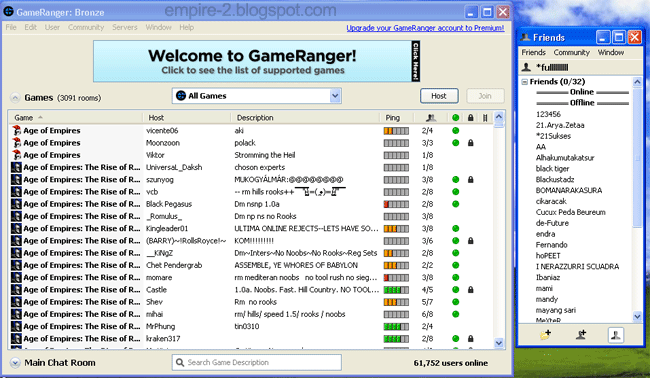650x378 pixels.
Task: Sort by the Host column header
Action: [x=187, y=118]
